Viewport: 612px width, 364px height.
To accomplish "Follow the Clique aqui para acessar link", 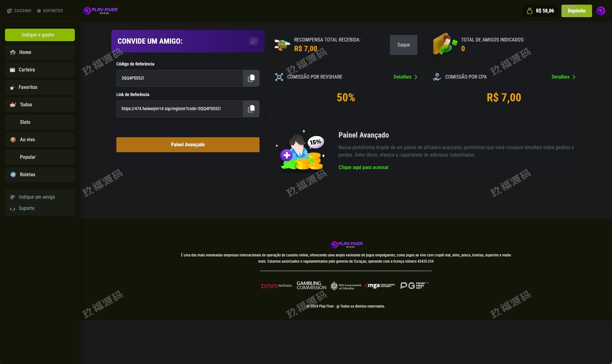I will pos(363,167).
